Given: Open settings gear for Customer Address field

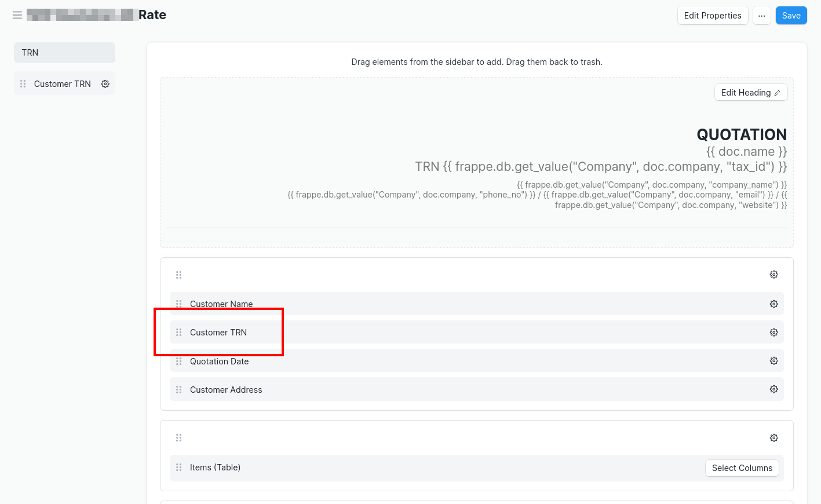Looking at the screenshot, I should pyautogui.click(x=773, y=389).
